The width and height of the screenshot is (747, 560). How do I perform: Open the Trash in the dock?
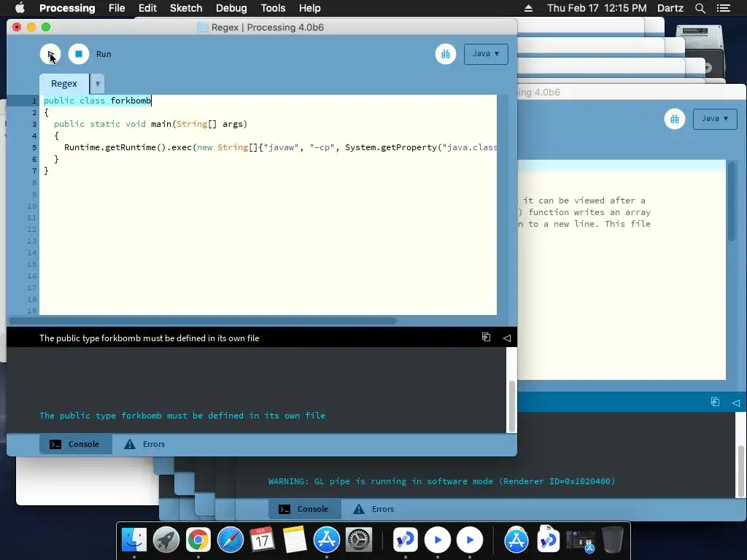(x=613, y=540)
